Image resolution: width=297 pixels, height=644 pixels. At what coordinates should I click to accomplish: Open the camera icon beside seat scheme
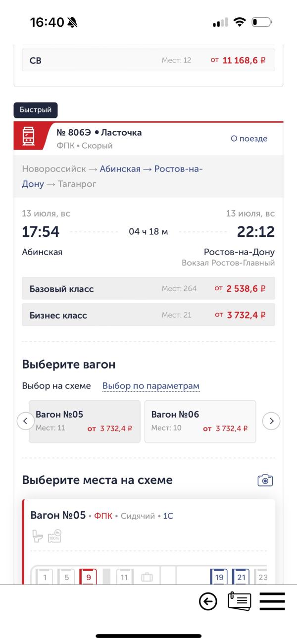coord(265,480)
